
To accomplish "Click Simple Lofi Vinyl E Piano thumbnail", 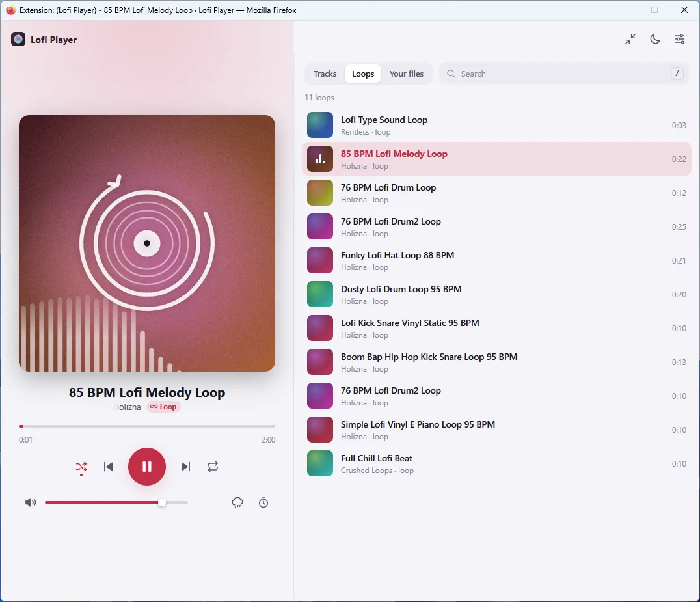I will pyautogui.click(x=320, y=430).
